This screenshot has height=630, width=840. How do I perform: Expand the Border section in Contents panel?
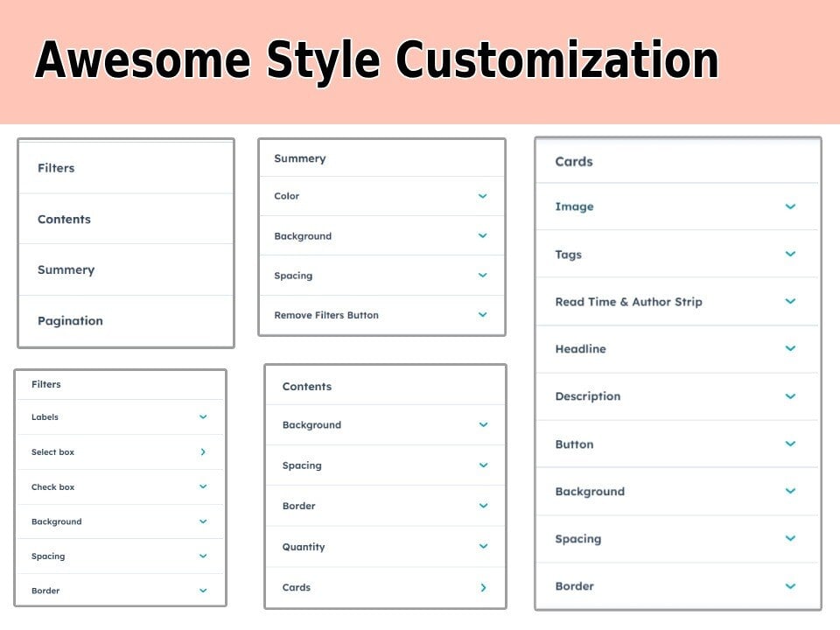pos(483,506)
